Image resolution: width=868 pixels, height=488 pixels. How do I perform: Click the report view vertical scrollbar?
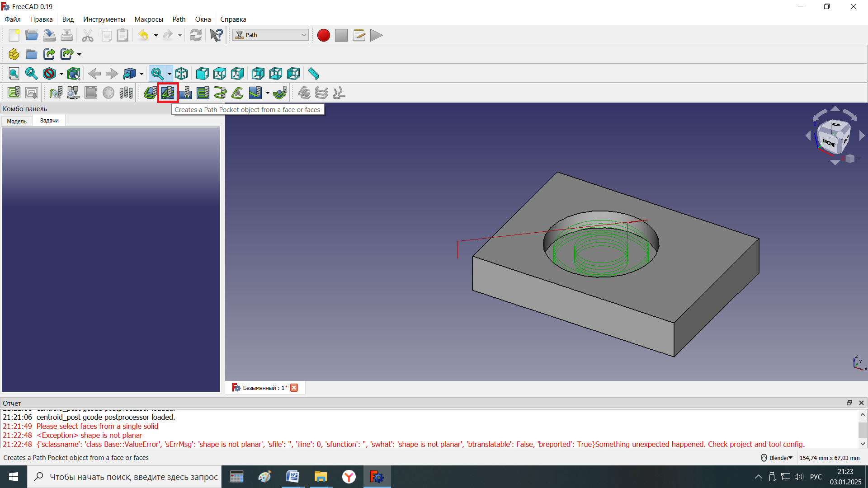point(863,429)
